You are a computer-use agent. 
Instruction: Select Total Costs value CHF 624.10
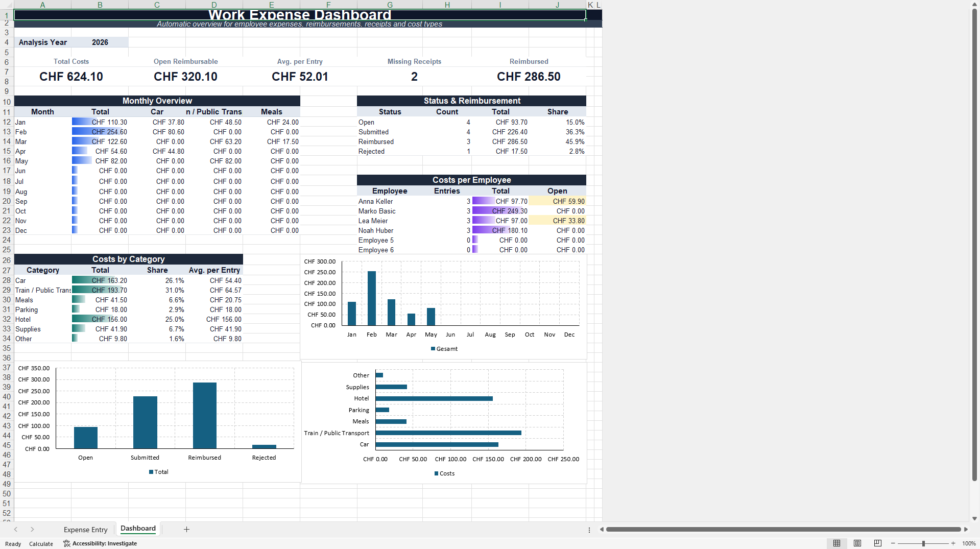point(71,77)
